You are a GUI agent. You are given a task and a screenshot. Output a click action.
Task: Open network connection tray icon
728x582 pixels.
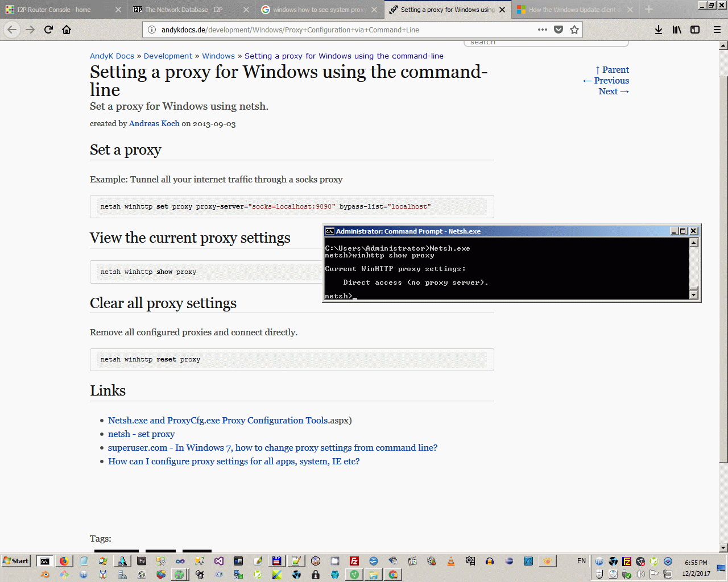(x=668, y=574)
